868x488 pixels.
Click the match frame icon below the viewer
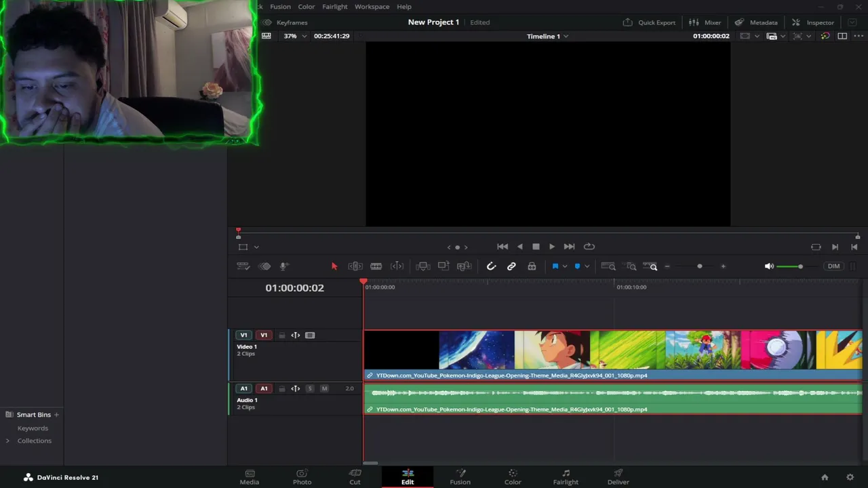816,247
